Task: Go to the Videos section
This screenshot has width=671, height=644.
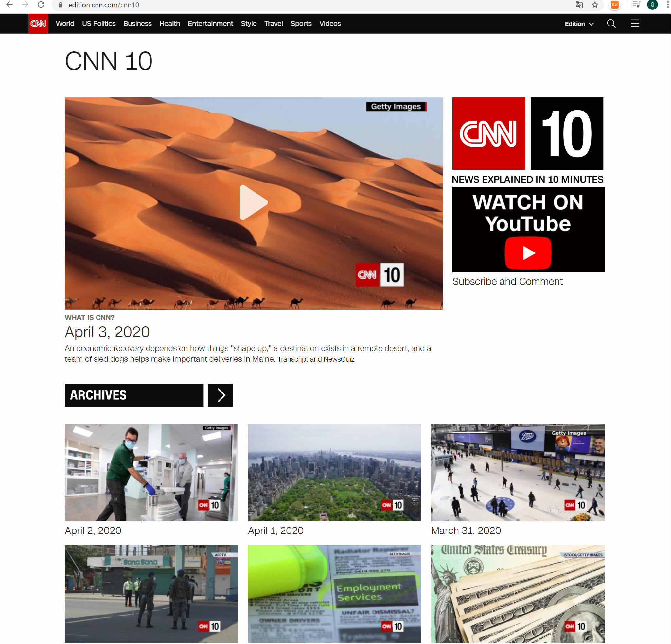Action: click(x=330, y=24)
